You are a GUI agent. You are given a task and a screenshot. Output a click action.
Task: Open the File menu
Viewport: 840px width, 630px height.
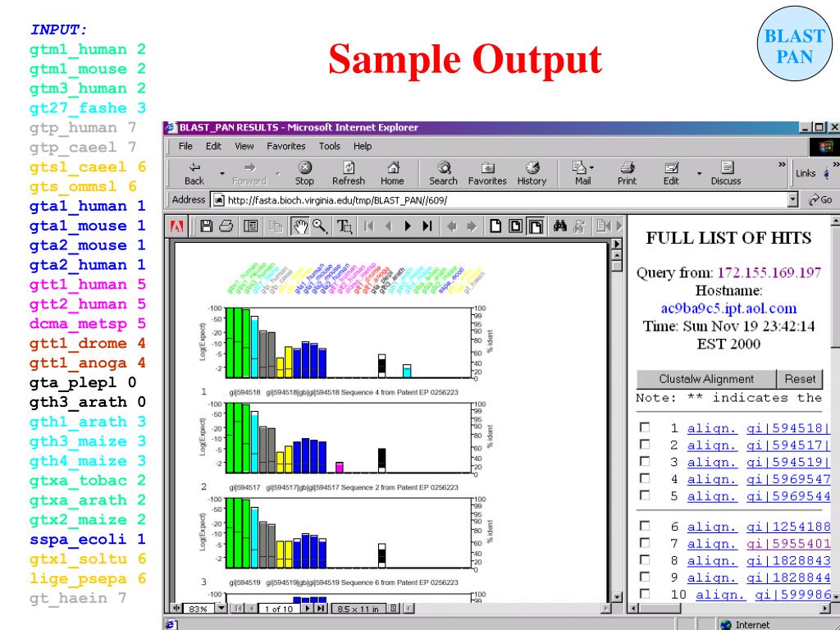point(185,146)
